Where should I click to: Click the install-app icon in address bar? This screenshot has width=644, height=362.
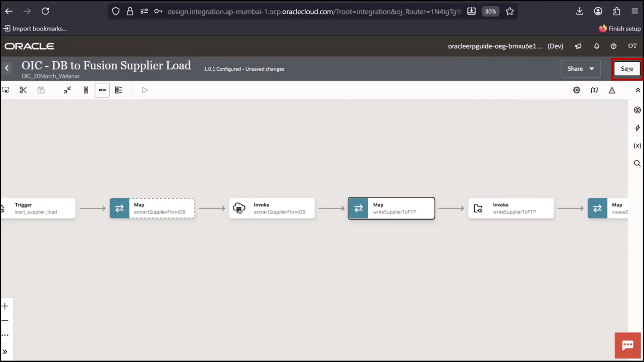[x=471, y=11]
